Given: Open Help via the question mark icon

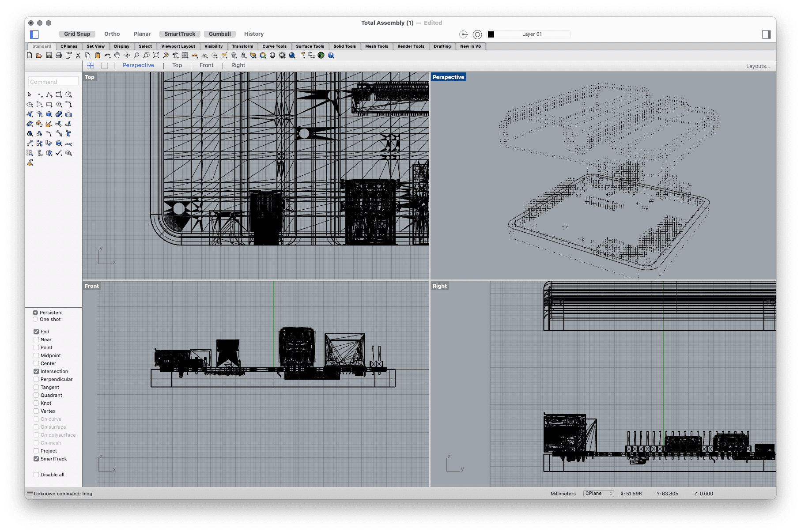Looking at the screenshot, I should [x=331, y=56].
